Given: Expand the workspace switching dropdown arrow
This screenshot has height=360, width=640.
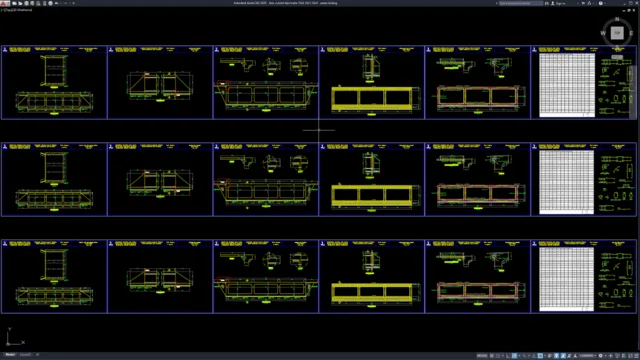Looking at the screenshot, I should pyautogui.click(x=606, y=356).
